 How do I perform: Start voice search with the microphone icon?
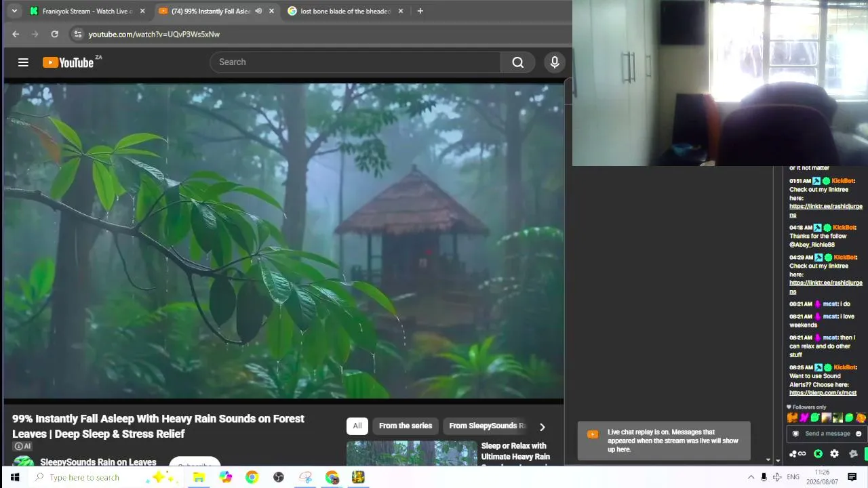(x=555, y=62)
